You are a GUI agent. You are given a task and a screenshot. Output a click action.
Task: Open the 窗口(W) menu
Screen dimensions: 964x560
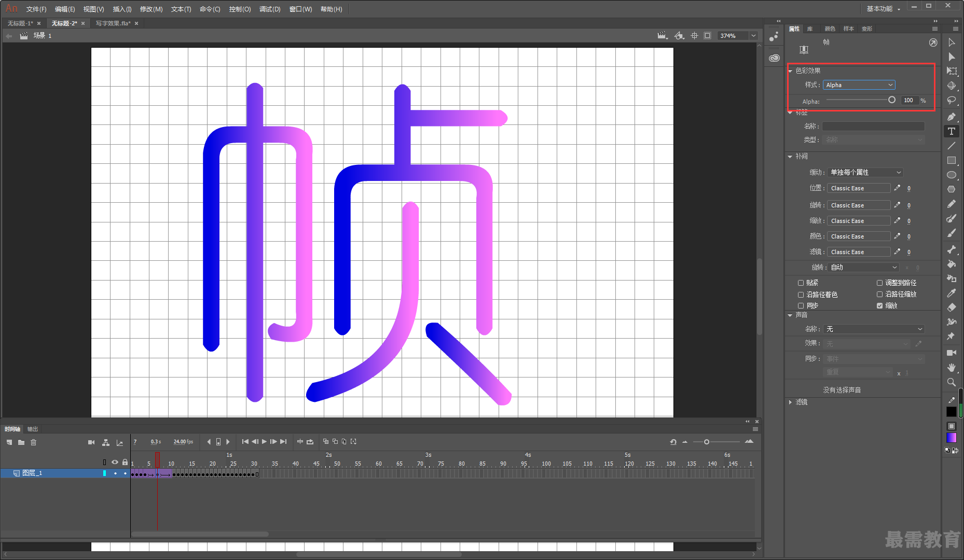point(301,9)
